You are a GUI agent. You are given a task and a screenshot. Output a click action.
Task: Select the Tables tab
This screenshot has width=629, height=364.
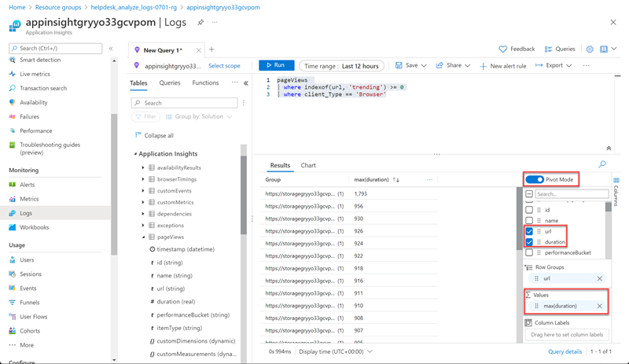[x=138, y=83]
